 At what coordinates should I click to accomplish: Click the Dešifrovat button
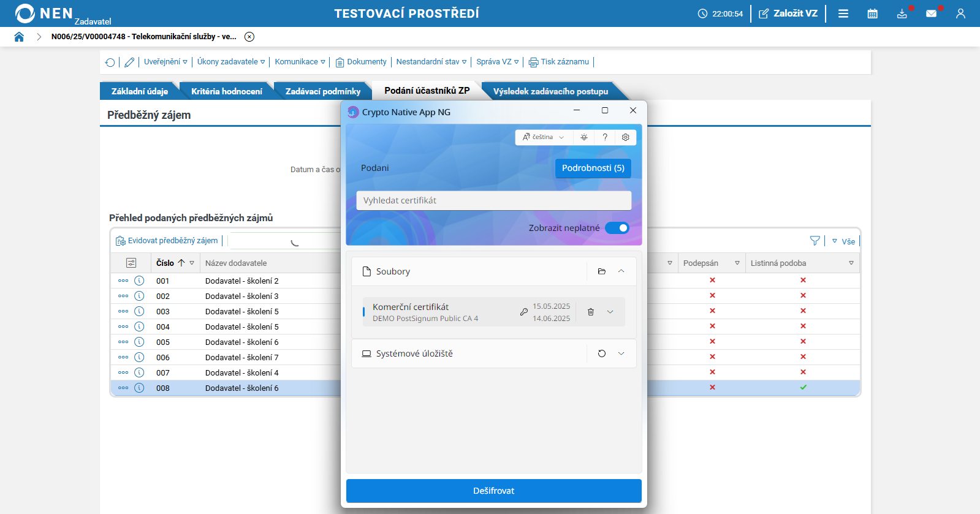point(494,491)
